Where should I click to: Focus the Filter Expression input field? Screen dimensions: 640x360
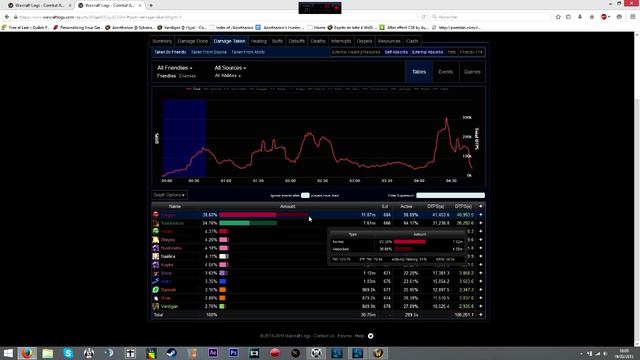[450, 196]
